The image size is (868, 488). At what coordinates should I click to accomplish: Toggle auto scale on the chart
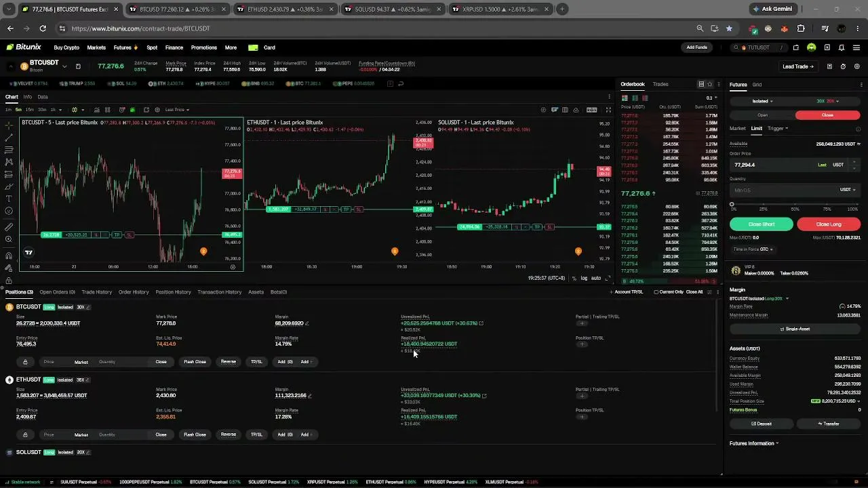[596, 278]
